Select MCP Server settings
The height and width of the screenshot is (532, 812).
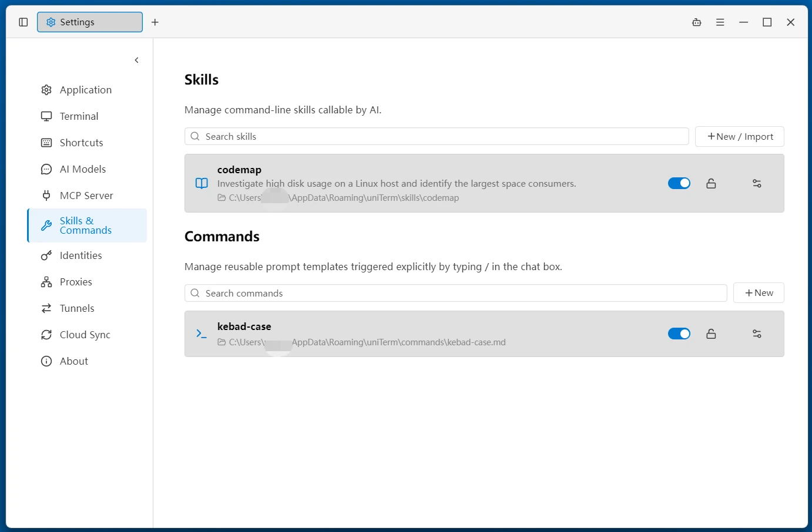(87, 196)
